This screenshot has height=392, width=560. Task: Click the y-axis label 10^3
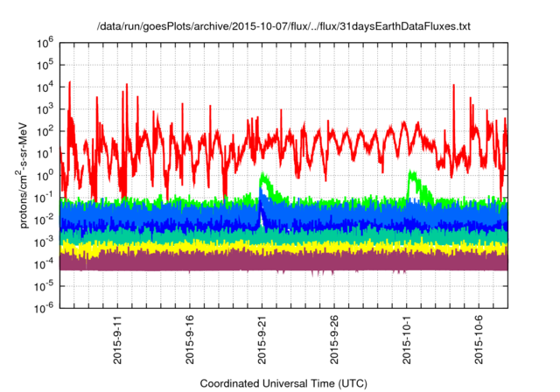click(x=45, y=109)
